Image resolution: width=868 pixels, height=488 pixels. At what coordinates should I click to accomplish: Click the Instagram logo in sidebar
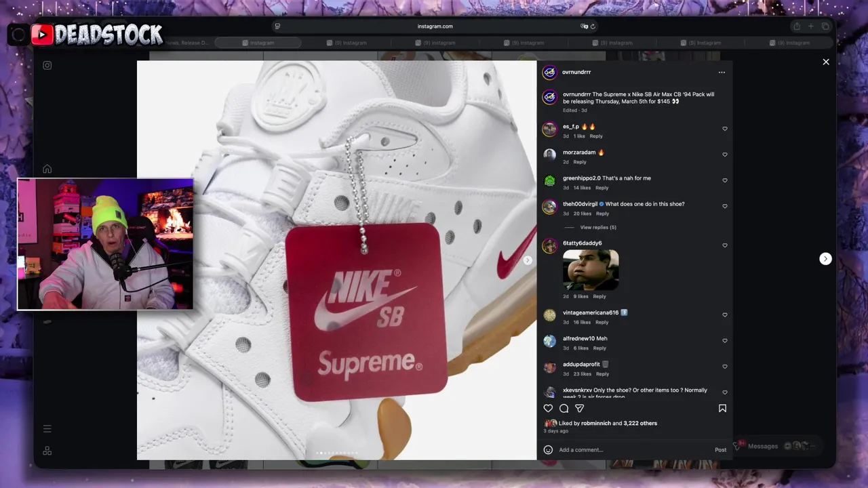[47, 65]
